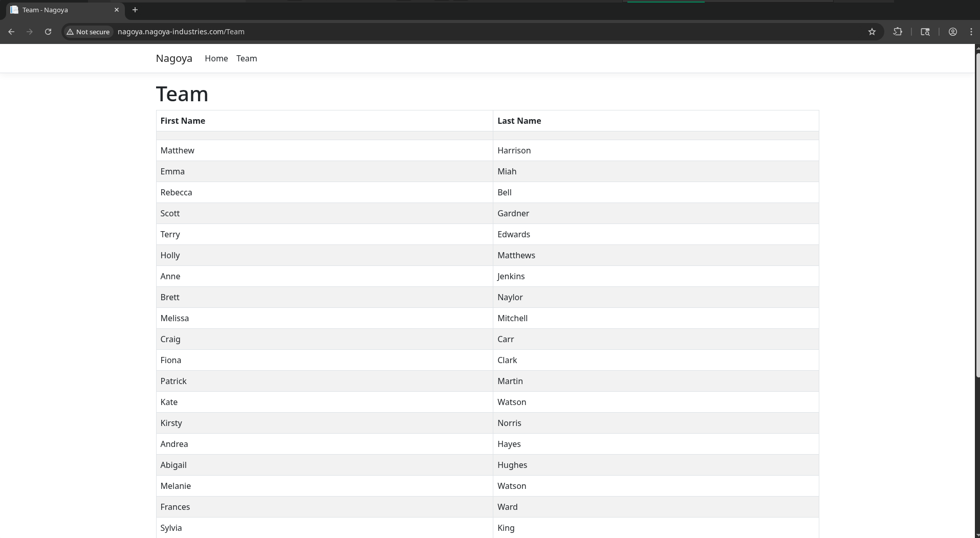Open the Team nav link
Image resolution: width=980 pixels, height=538 pixels.
coord(247,58)
